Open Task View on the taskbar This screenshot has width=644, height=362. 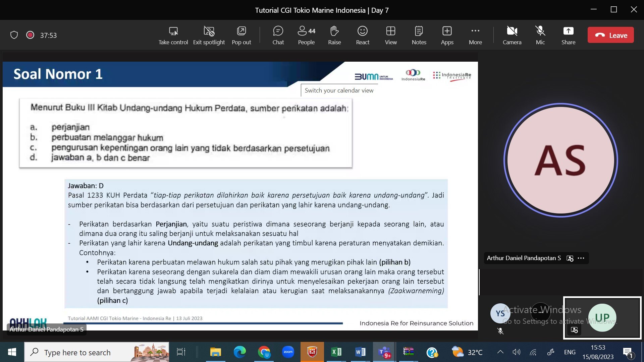181,352
